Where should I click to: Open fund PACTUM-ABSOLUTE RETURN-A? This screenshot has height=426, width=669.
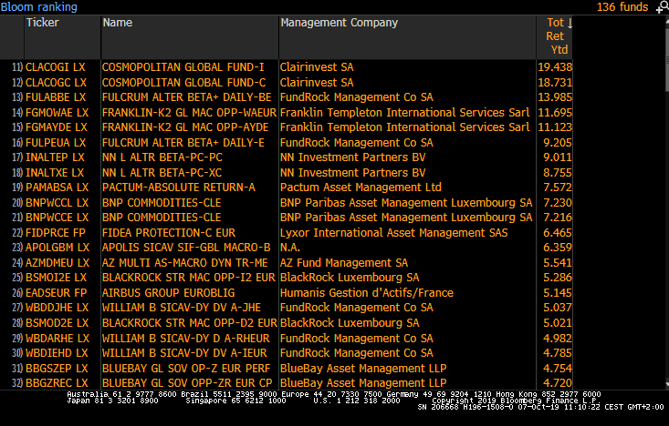pyautogui.click(x=178, y=187)
